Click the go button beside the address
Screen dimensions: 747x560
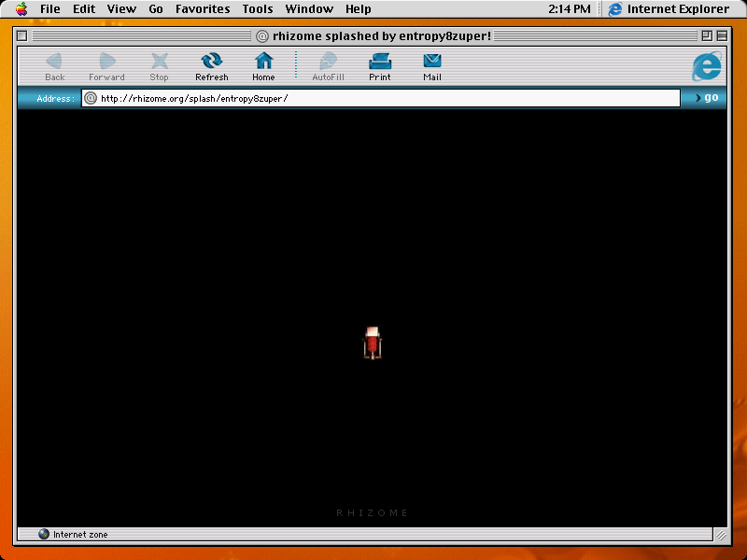(707, 98)
